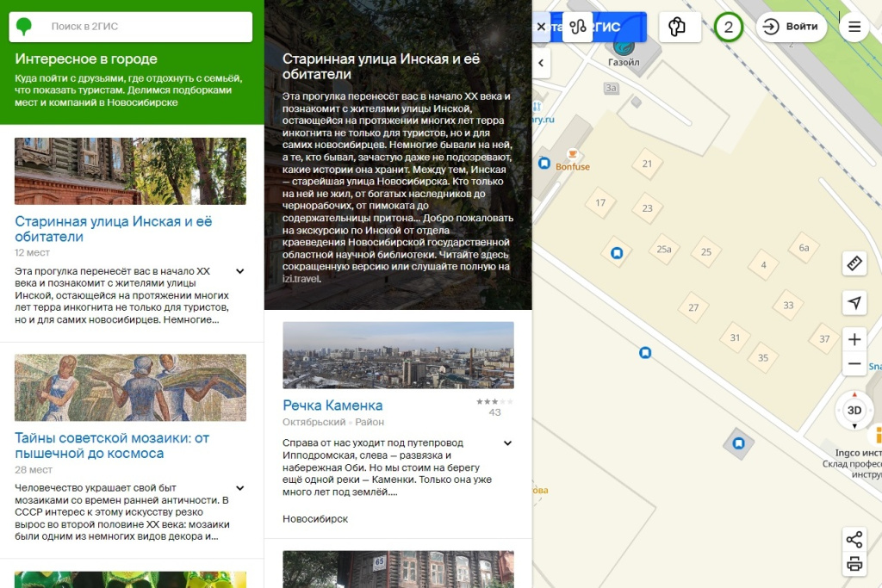The height and width of the screenshot is (588, 882).
Task: Close the panel with X button
Action: tap(541, 27)
